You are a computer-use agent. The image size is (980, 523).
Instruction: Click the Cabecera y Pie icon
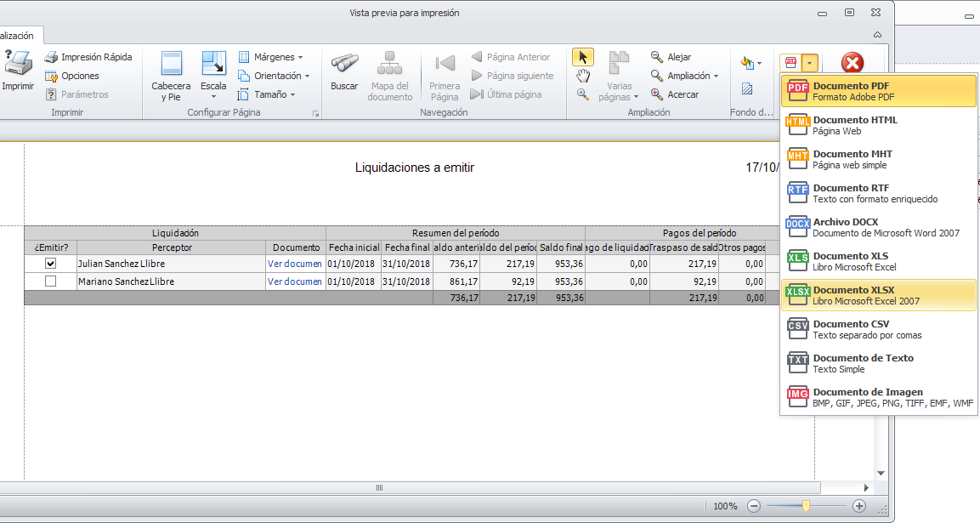[x=171, y=65]
